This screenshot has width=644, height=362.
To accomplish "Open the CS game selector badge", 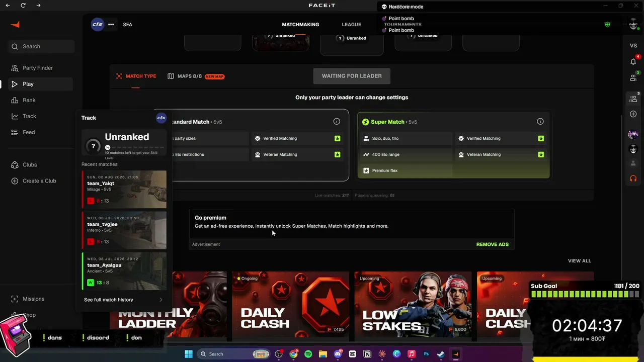I will tap(97, 24).
